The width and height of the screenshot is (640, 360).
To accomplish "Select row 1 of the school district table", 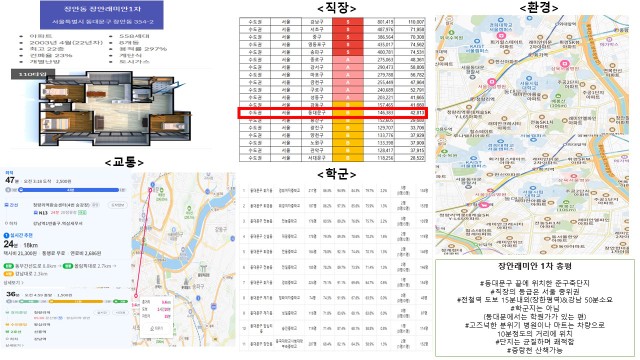I will tap(336, 191).
